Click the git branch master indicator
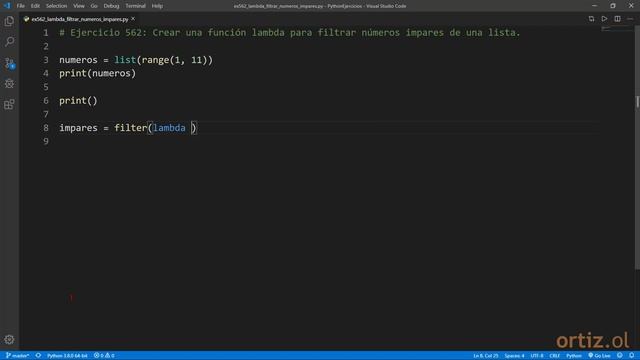This screenshot has height=360, width=640. [x=17, y=356]
